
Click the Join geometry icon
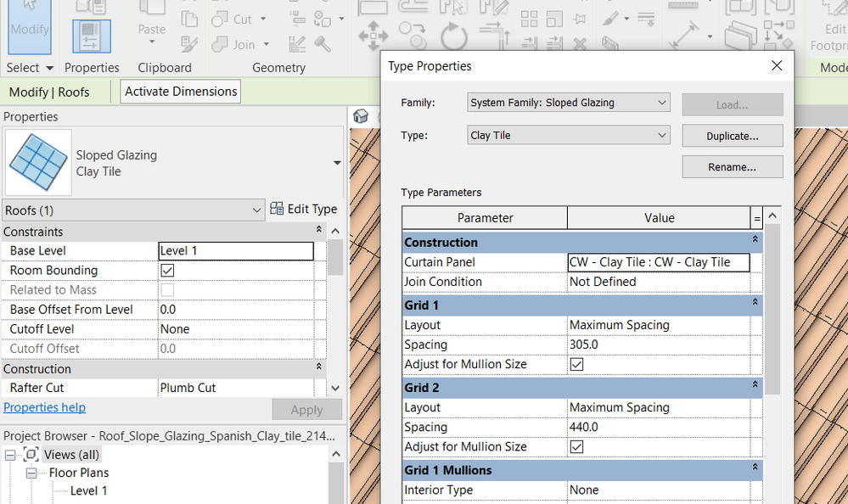click(220, 44)
